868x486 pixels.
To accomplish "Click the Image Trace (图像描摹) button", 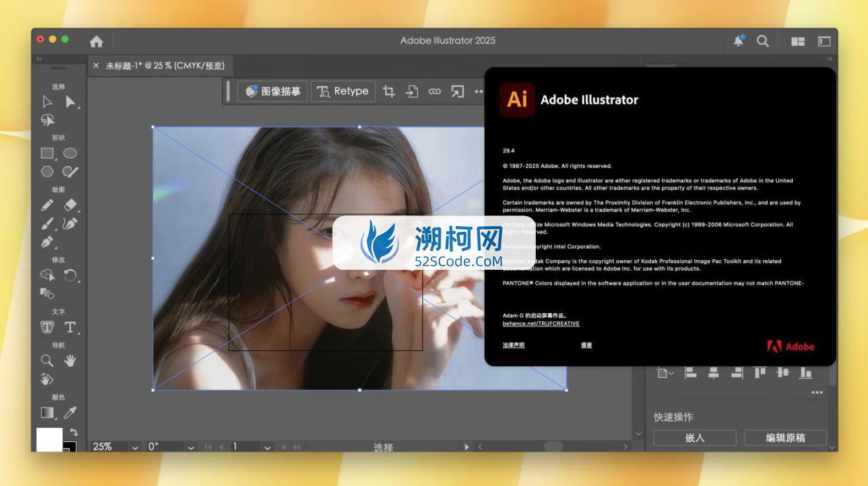I will coord(273,92).
